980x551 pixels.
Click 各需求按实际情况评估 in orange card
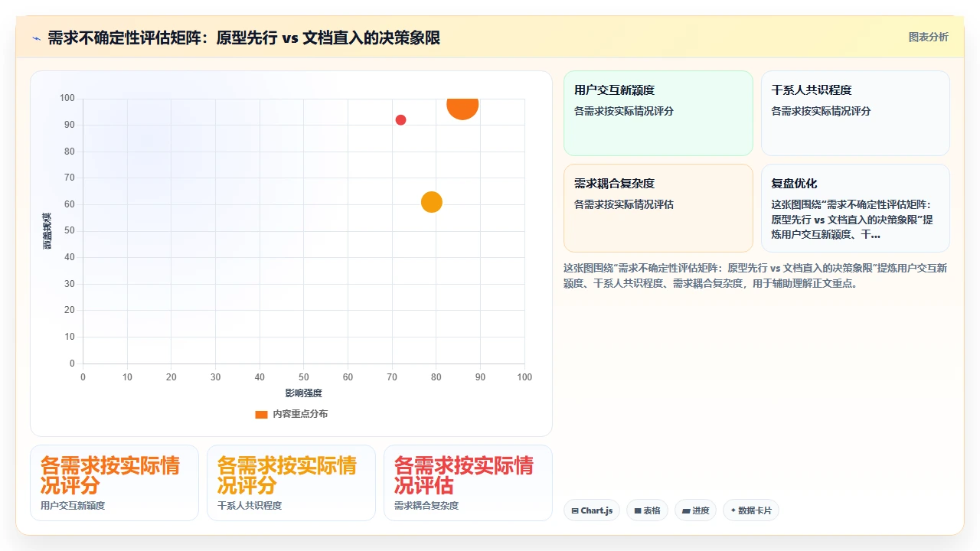coord(624,204)
